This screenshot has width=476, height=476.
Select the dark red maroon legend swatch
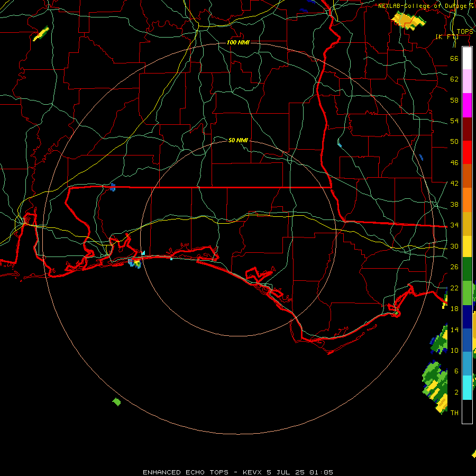click(467, 129)
